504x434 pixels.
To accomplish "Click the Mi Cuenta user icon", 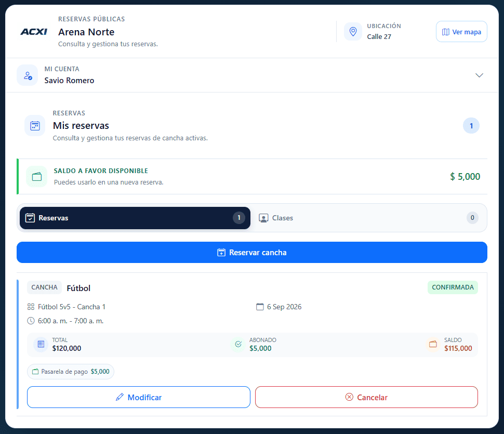I will point(28,75).
